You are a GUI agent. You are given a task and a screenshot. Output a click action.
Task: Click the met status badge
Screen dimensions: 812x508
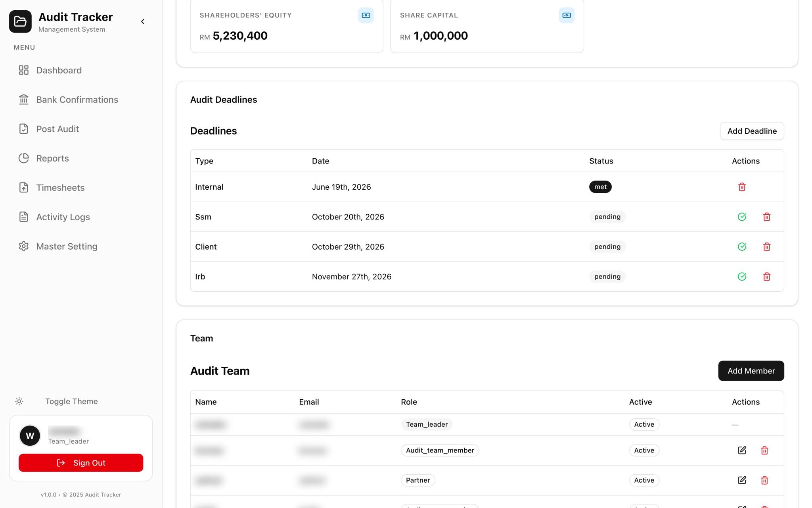click(x=600, y=187)
